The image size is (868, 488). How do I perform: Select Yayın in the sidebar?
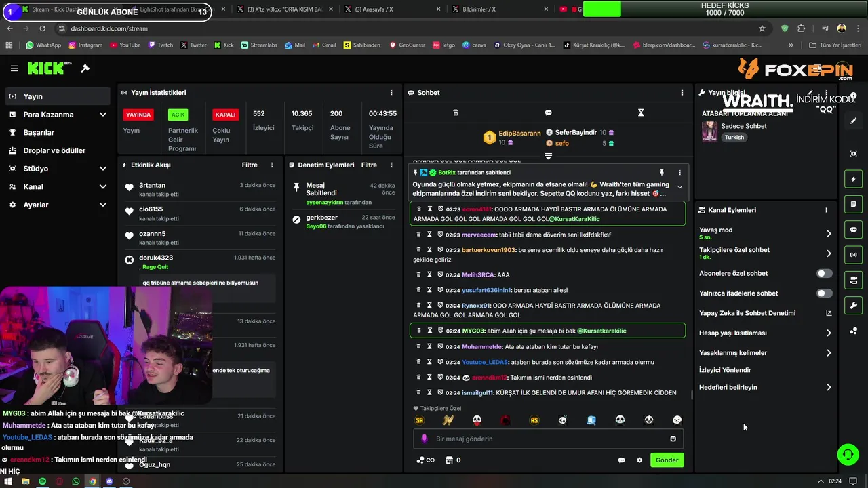pyautogui.click(x=58, y=96)
